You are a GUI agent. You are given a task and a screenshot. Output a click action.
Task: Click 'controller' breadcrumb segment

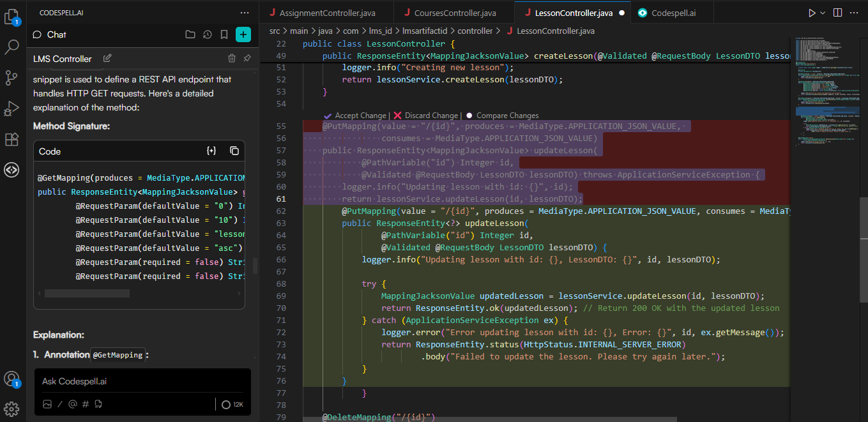475,31
